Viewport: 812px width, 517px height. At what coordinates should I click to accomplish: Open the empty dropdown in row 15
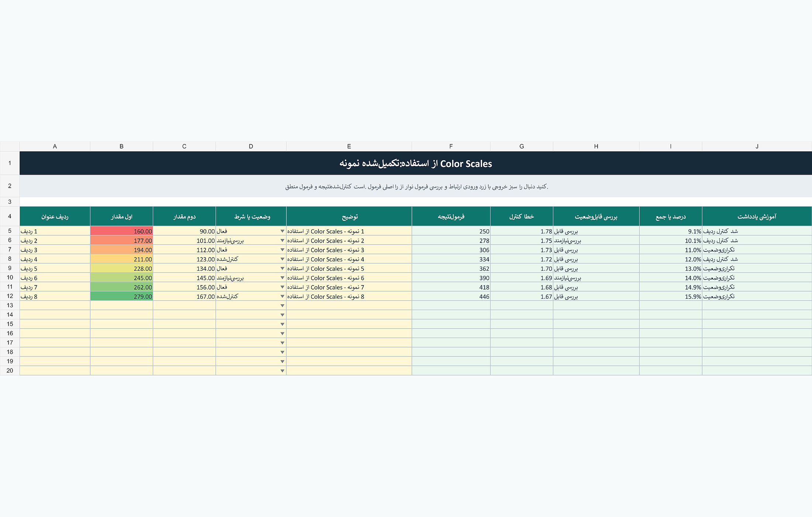coord(282,324)
